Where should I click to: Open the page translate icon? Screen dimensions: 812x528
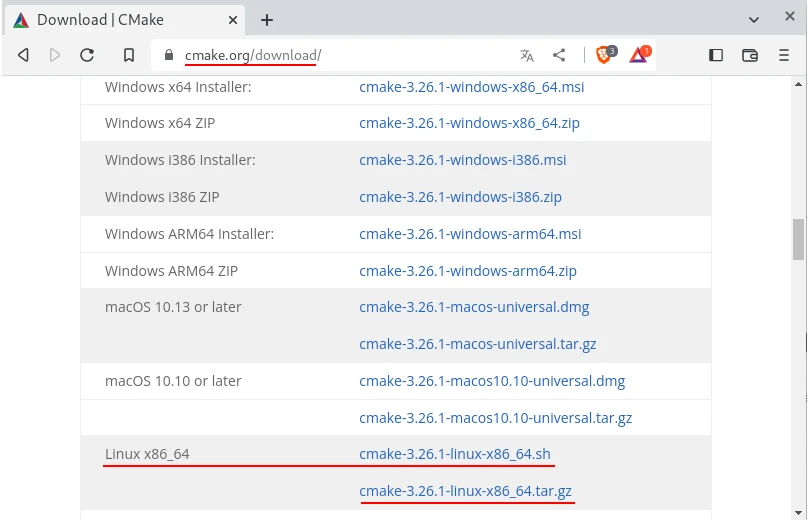pos(527,55)
